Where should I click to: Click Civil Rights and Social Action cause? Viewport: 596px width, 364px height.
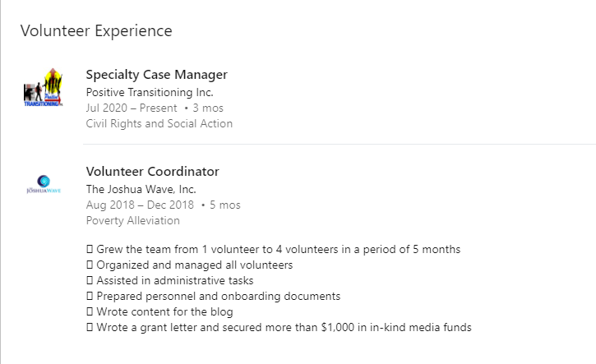coord(159,123)
